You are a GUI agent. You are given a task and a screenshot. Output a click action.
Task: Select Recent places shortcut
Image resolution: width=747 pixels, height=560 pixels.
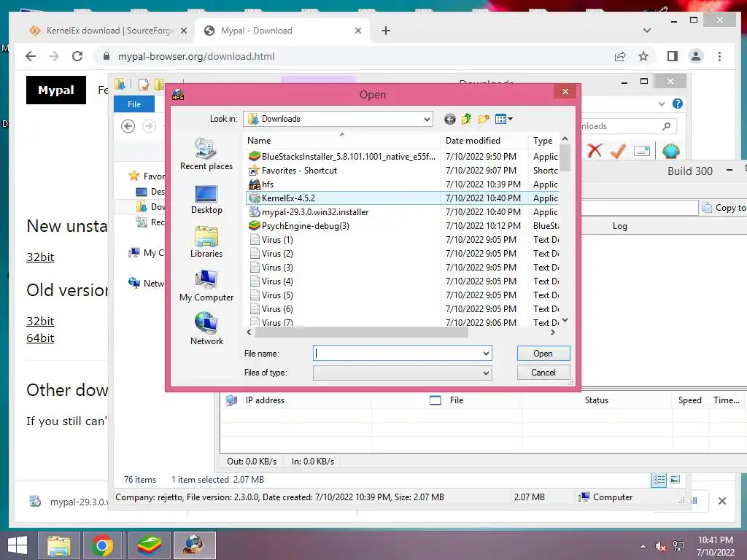click(x=206, y=154)
